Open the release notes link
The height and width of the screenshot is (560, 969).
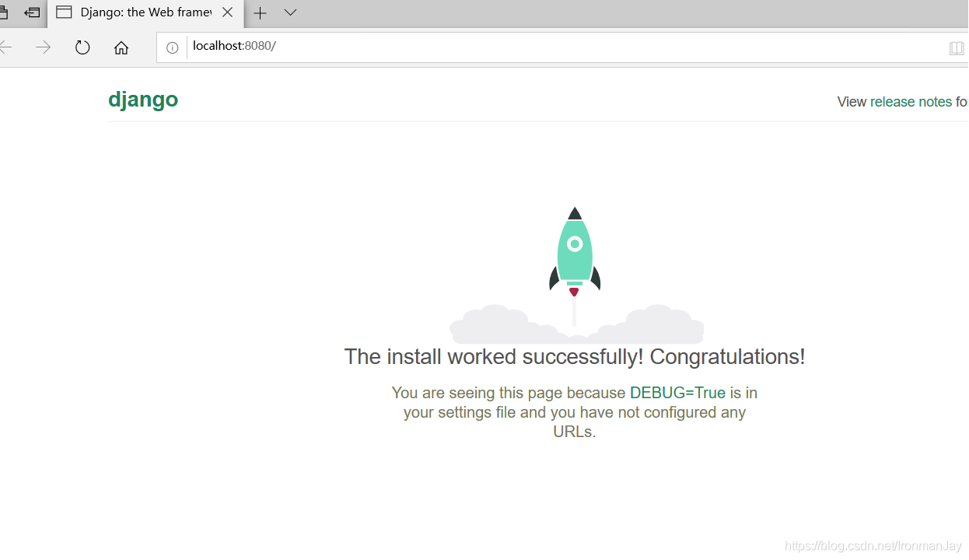(x=911, y=102)
